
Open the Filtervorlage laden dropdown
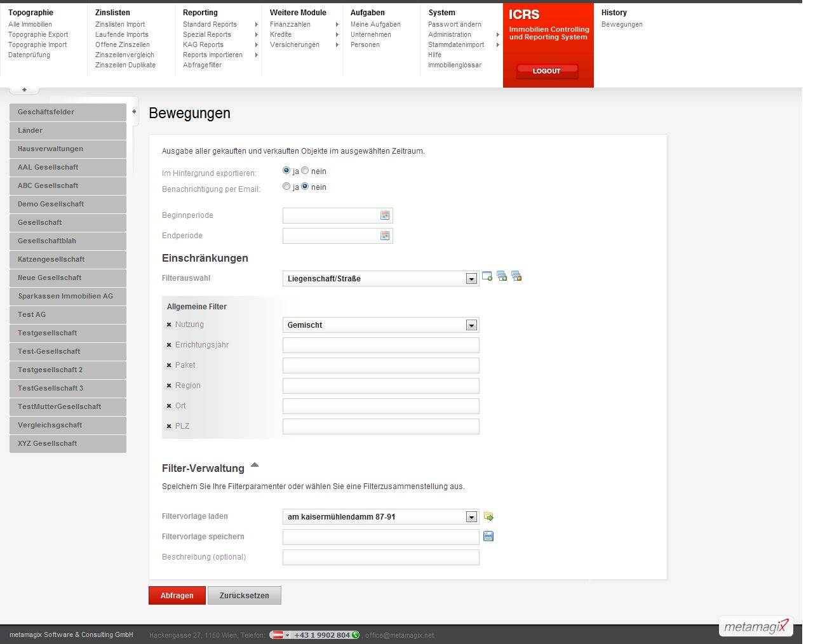[x=380, y=517]
